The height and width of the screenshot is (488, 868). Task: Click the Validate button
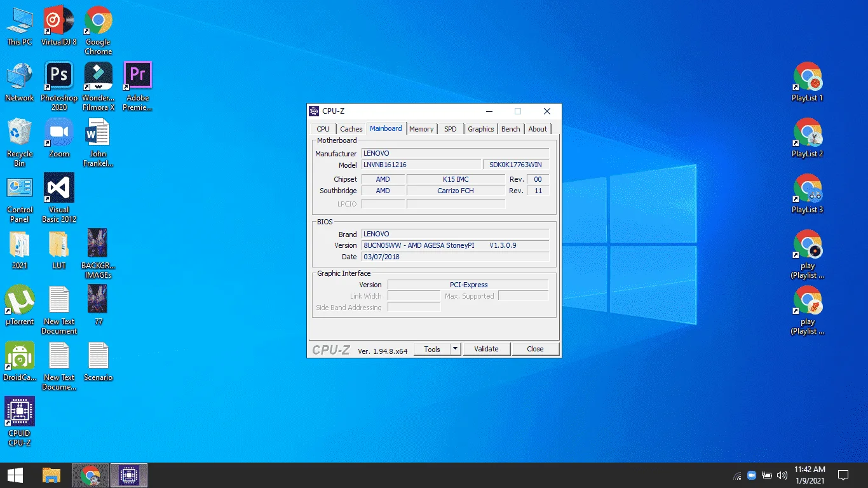click(x=486, y=349)
